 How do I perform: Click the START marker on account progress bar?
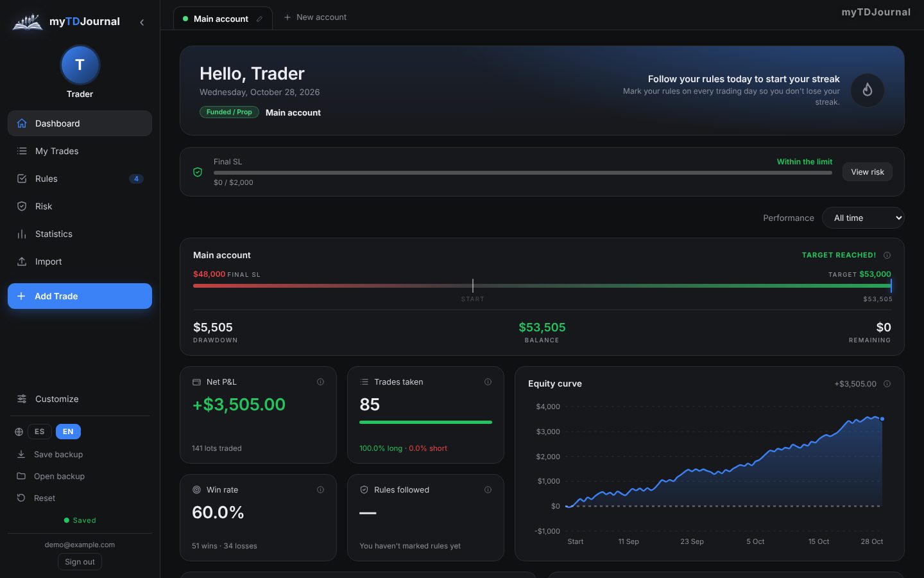[x=473, y=286]
